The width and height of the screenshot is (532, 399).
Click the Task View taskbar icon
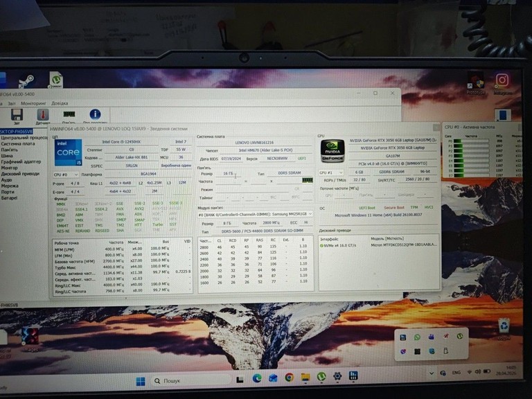(240, 380)
